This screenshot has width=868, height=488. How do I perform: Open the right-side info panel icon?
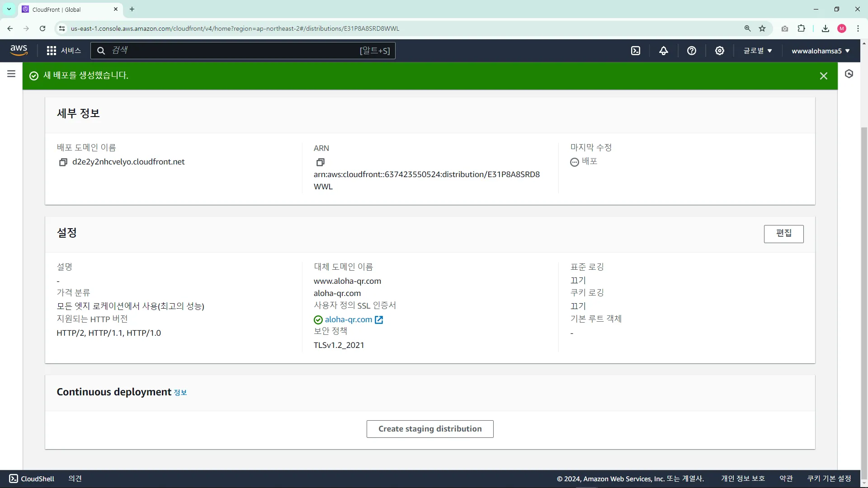click(849, 74)
